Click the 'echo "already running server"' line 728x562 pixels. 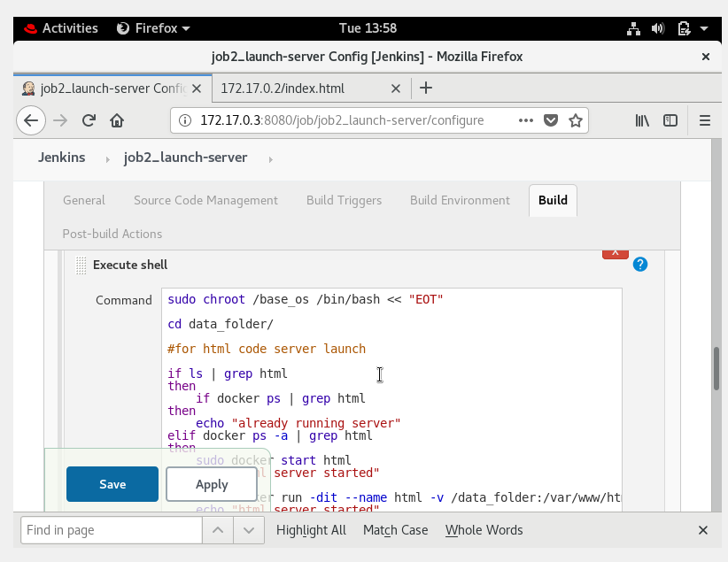click(x=298, y=423)
